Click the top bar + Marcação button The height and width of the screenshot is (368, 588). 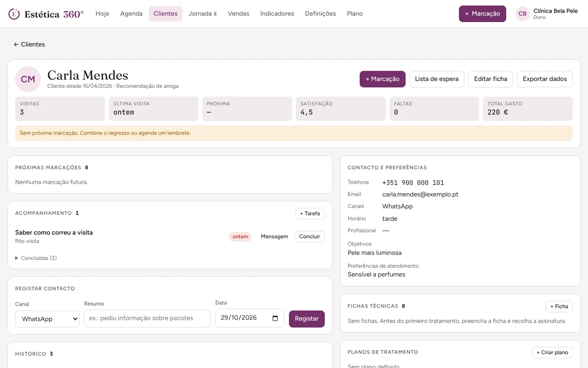tap(482, 14)
